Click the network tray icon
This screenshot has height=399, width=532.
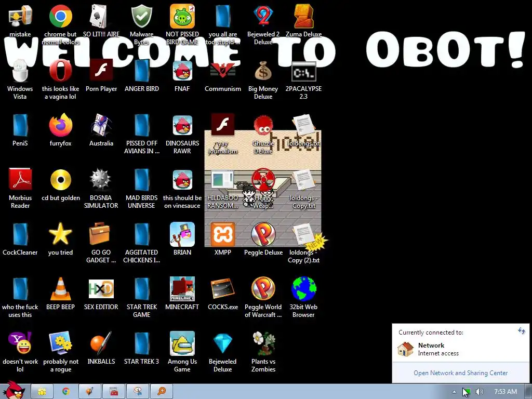click(466, 392)
